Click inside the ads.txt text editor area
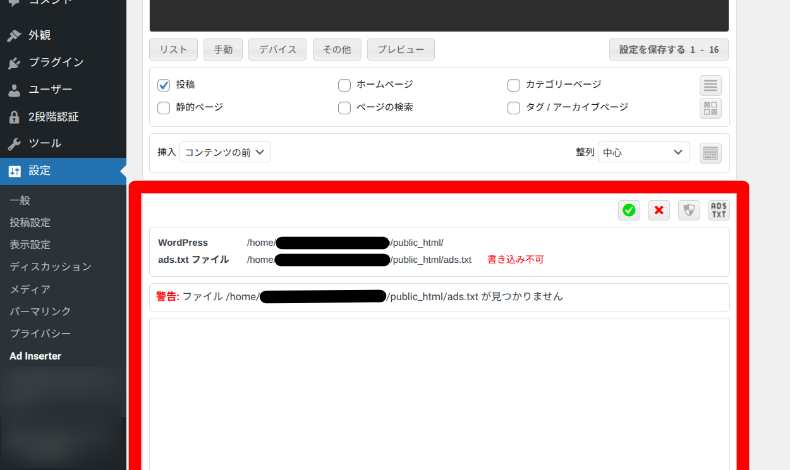 tap(439, 394)
